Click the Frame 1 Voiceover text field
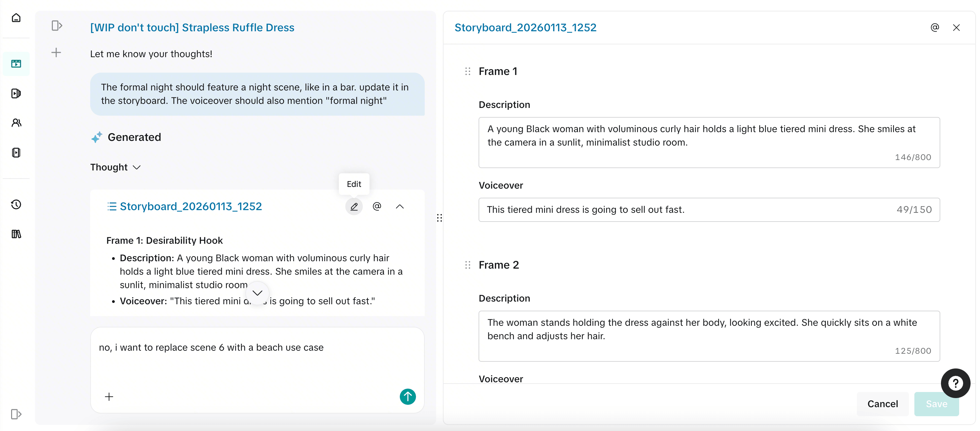Screen dimensions: 980x431 click(709, 209)
